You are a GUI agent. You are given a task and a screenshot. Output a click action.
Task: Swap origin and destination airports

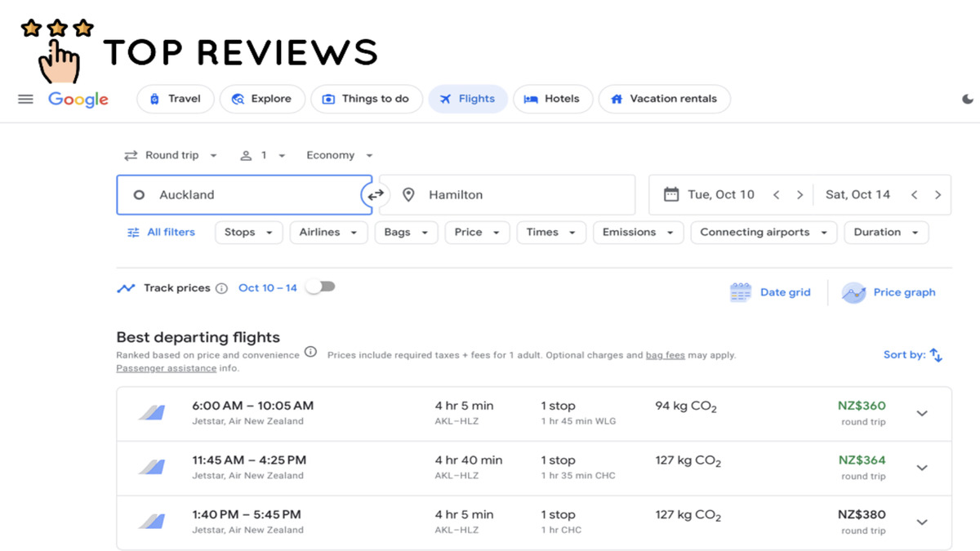pos(375,195)
